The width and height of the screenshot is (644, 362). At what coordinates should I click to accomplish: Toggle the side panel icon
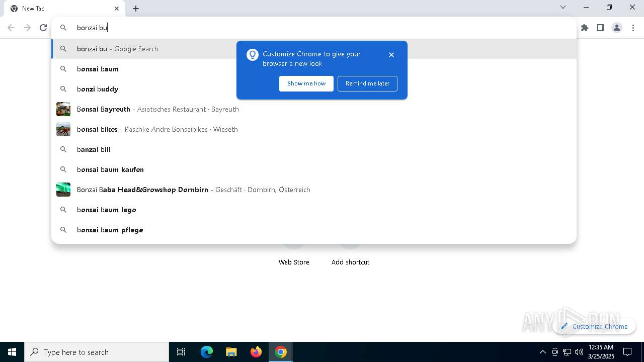pos(601,28)
